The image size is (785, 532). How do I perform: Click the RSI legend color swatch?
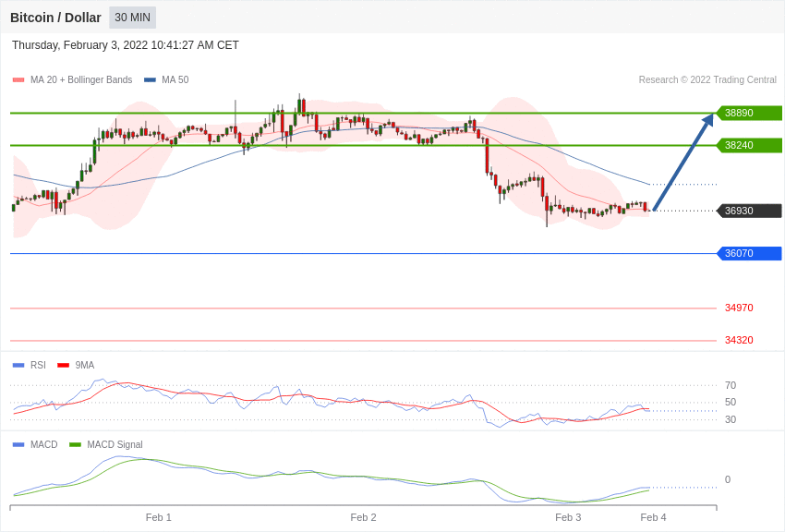click(18, 366)
